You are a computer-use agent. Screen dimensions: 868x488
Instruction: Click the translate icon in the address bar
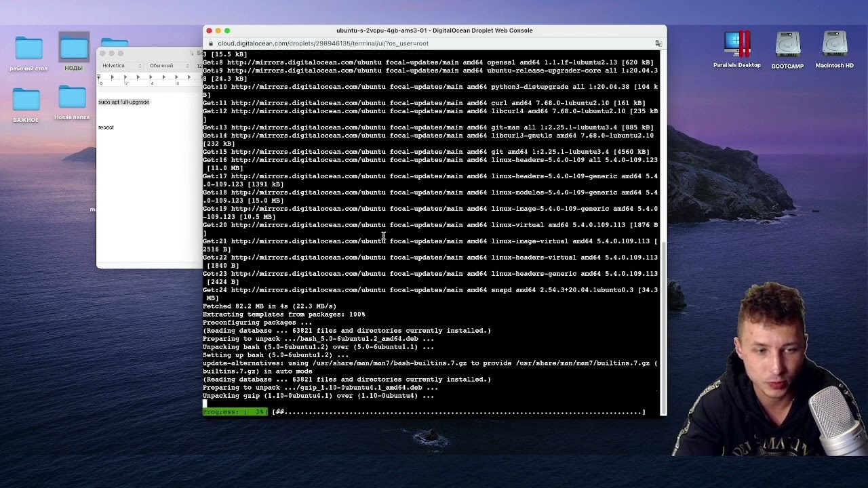pos(658,43)
